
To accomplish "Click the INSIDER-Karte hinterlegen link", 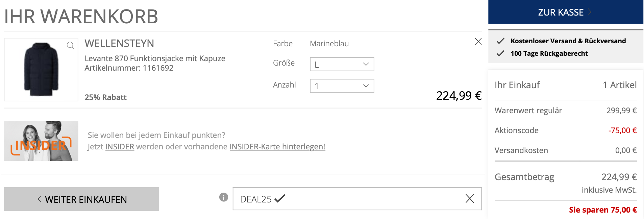I will click(277, 147).
